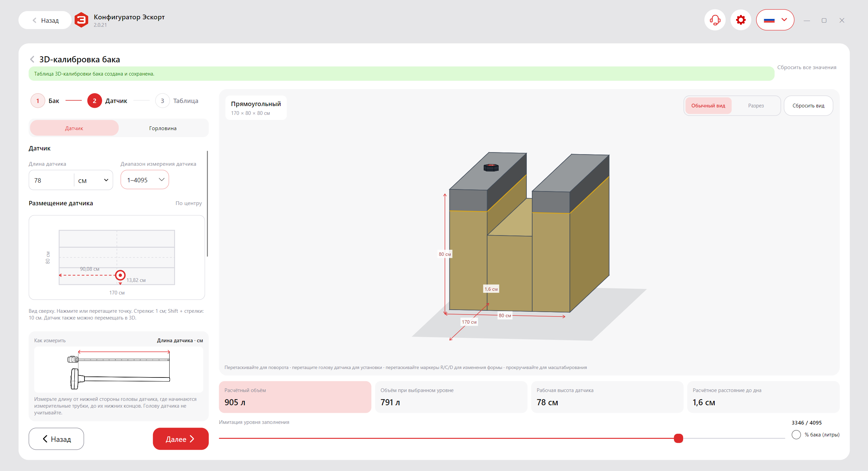868x471 pixels.
Task: Click the Далее button
Action: click(180, 439)
